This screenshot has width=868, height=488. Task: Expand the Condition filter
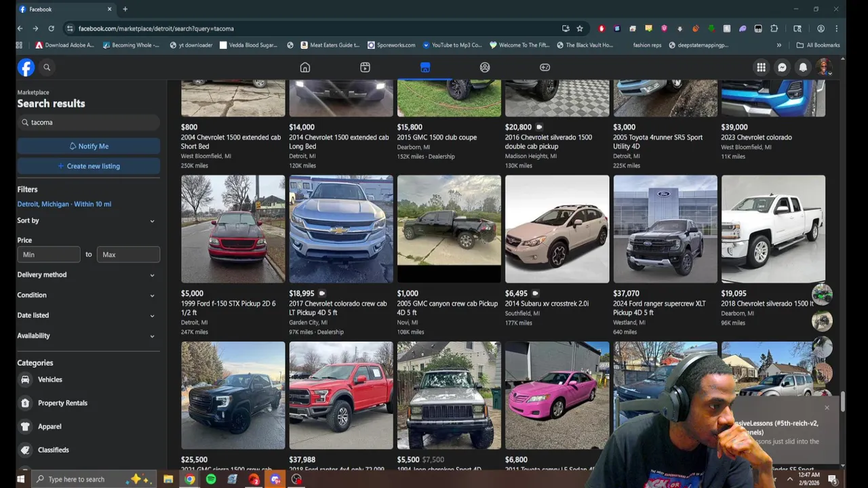pyautogui.click(x=87, y=295)
